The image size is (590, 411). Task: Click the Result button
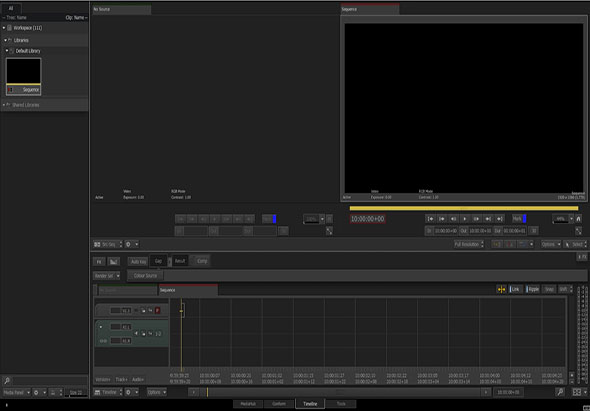180,261
